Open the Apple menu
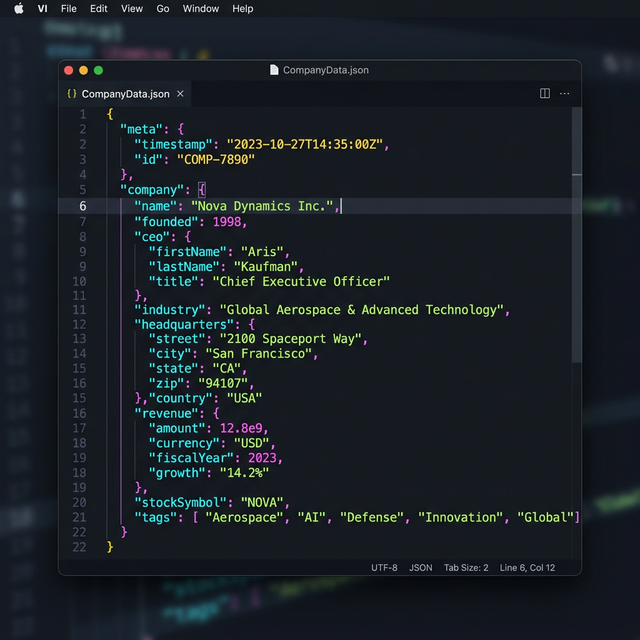The width and height of the screenshot is (640, 640). 19,9
